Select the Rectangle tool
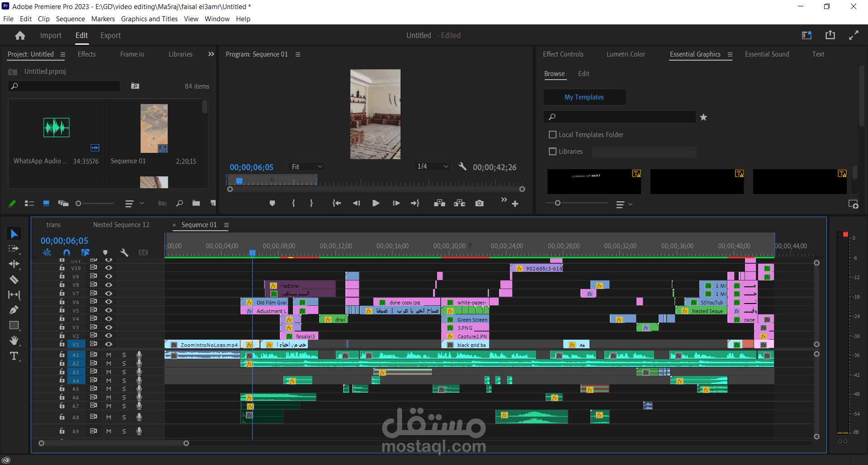This screenshot has width=868, height=465. (14, 325)
